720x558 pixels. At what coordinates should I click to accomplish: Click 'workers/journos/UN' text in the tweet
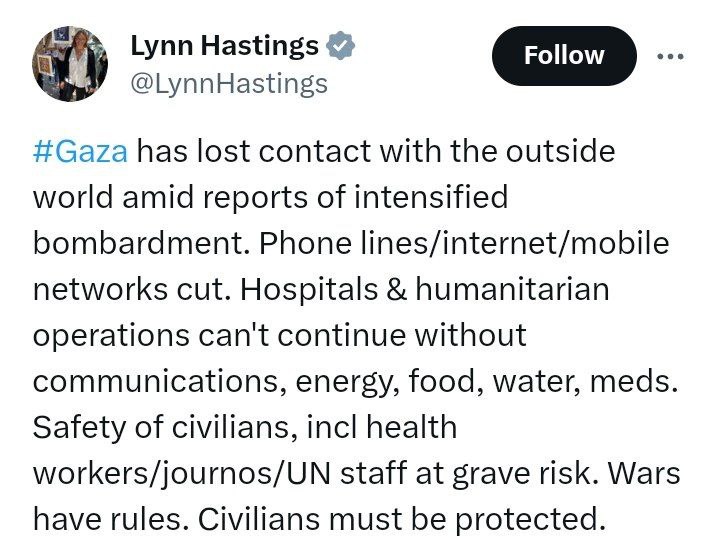point(182,473)
